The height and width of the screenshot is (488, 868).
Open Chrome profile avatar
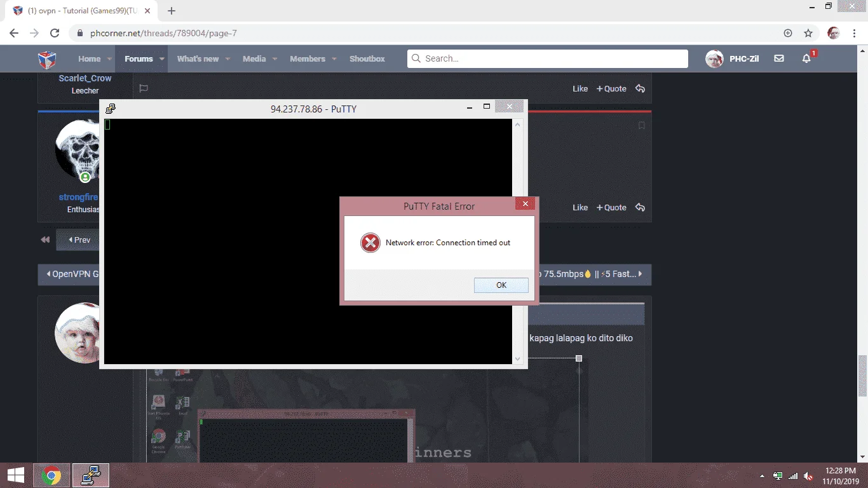coord(834,33)
